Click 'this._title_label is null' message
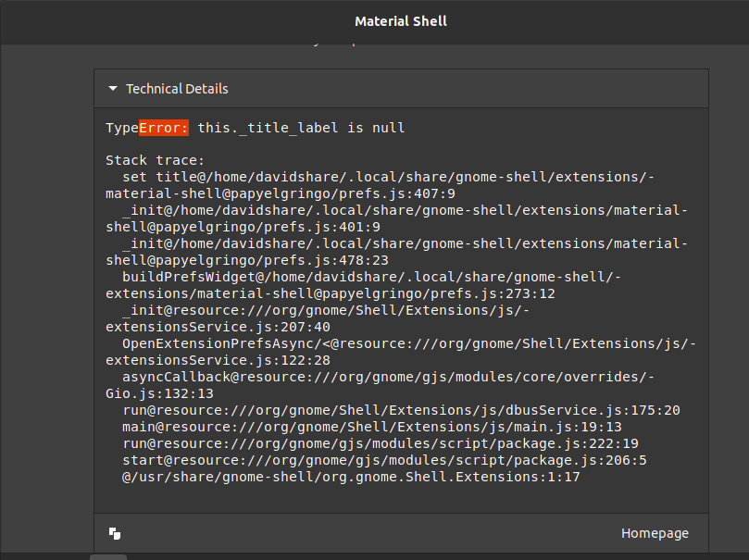 [301, 128]
